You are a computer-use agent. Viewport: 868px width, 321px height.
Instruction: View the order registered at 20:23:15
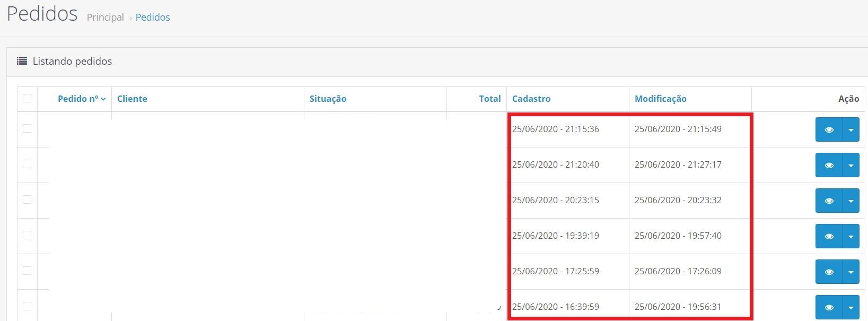point(829,201)
